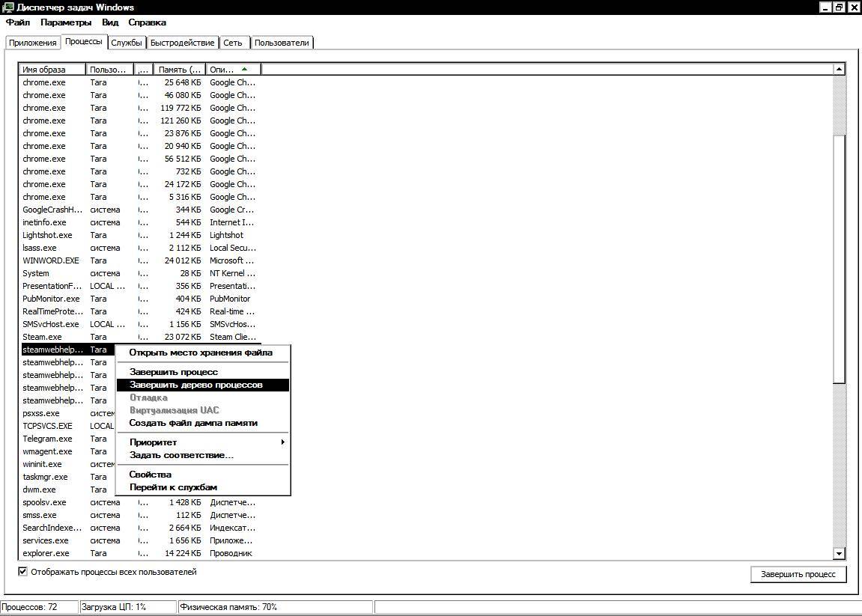Open the Вид menu
The image size is (862, 616).
109,22
